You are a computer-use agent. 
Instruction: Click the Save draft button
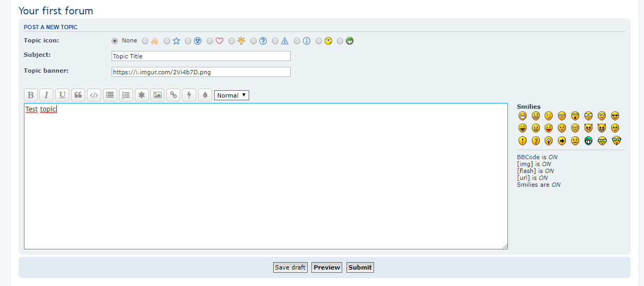tap(290, 267)
